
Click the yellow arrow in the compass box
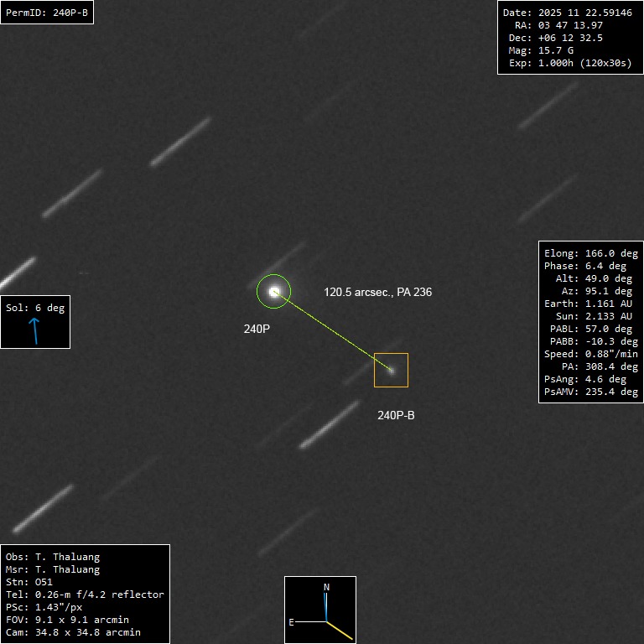(340, 629)
